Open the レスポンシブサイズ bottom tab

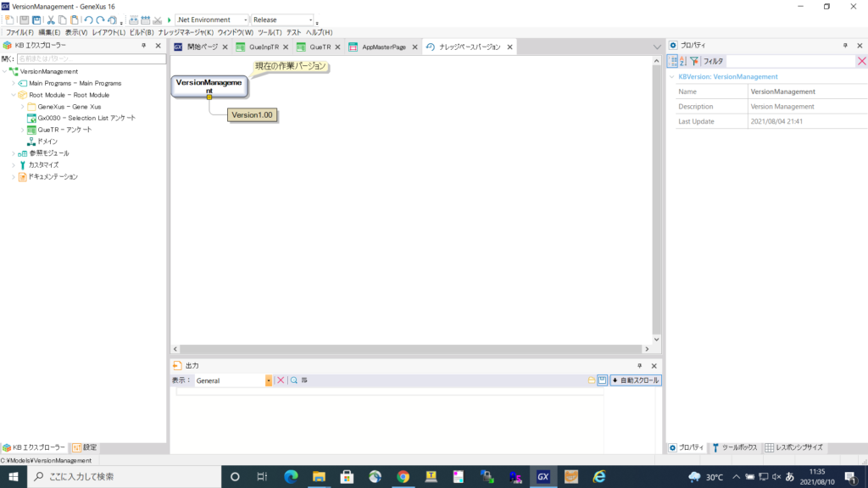point(793,447)
